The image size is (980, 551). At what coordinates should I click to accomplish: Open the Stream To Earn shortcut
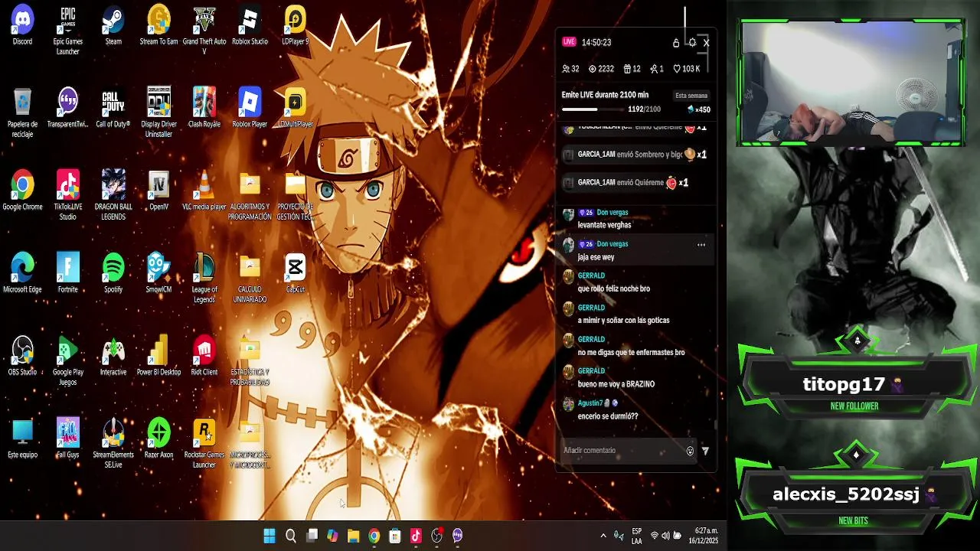click(158, 25)
